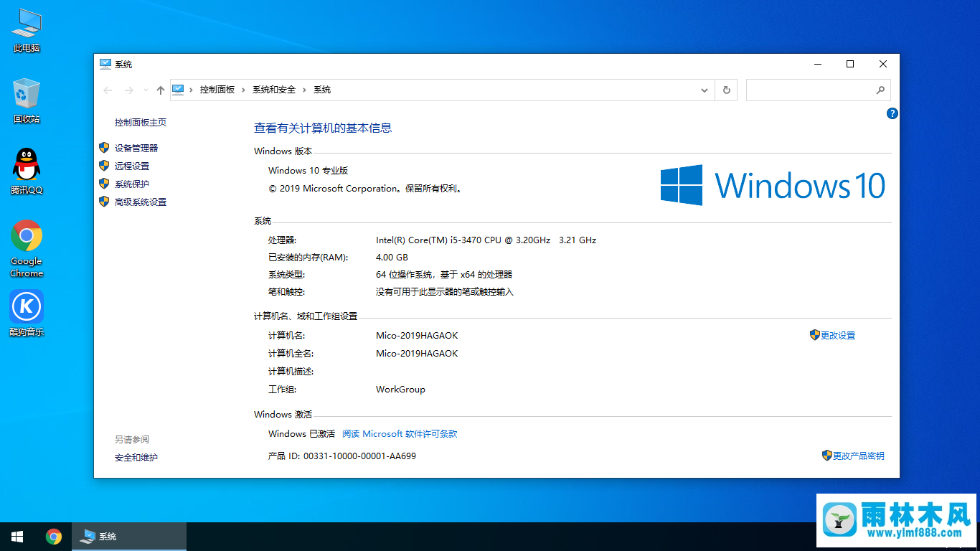Click the Windows Start button
Screen dimensions: 980x551
17,537
